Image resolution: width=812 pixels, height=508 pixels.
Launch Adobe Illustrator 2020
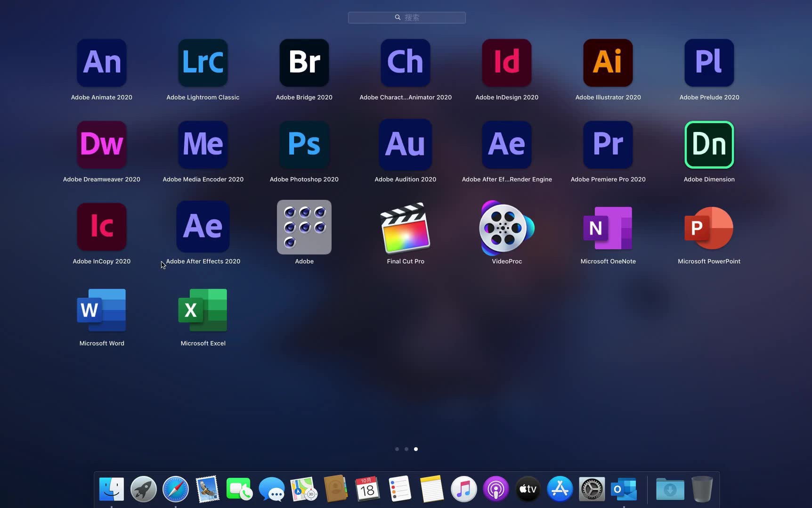coord(608,63)
